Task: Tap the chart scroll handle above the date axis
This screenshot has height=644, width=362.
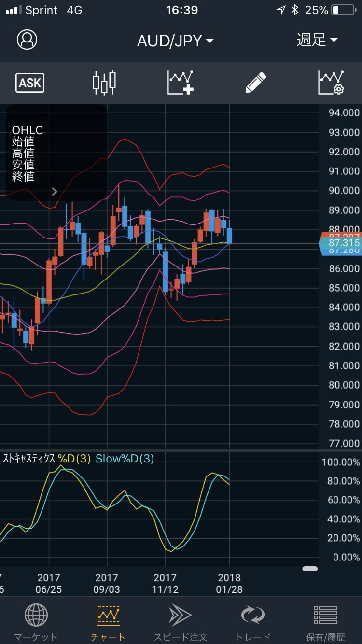Action: click(310, 569)
